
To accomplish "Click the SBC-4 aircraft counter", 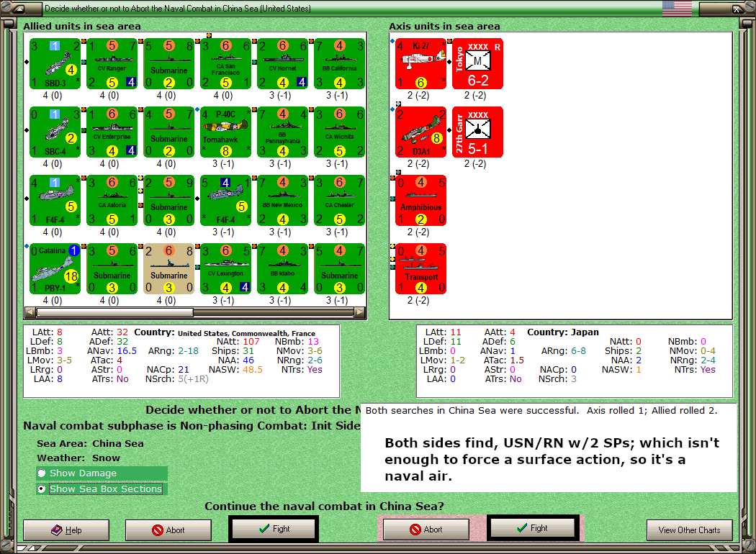I will click(55, 132).
